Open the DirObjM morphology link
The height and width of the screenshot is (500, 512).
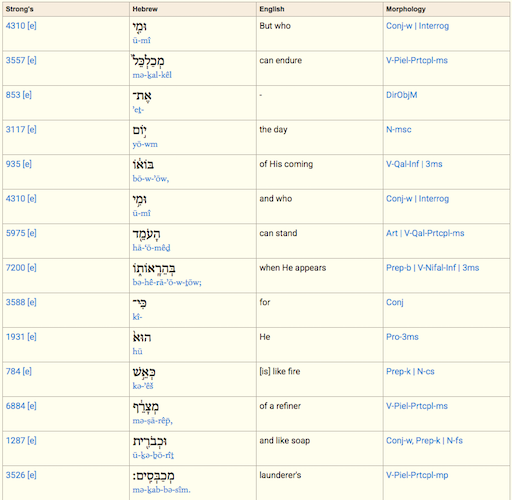pos(402,95)
